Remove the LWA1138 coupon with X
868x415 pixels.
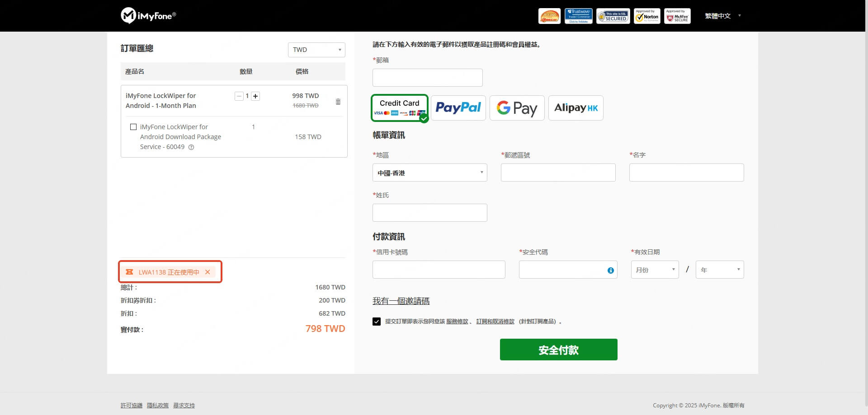coord(208,272)
